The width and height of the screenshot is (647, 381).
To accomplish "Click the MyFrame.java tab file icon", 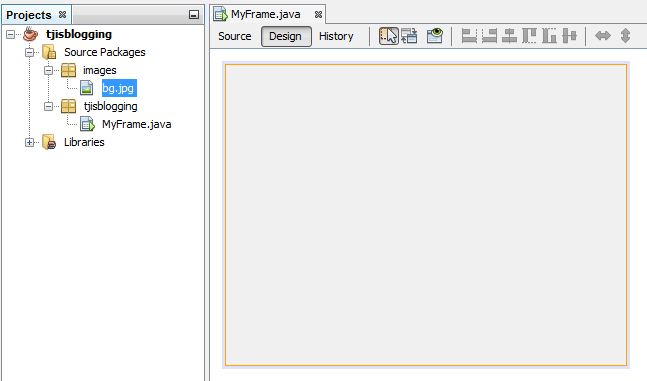I will click(x=220, y=14).
